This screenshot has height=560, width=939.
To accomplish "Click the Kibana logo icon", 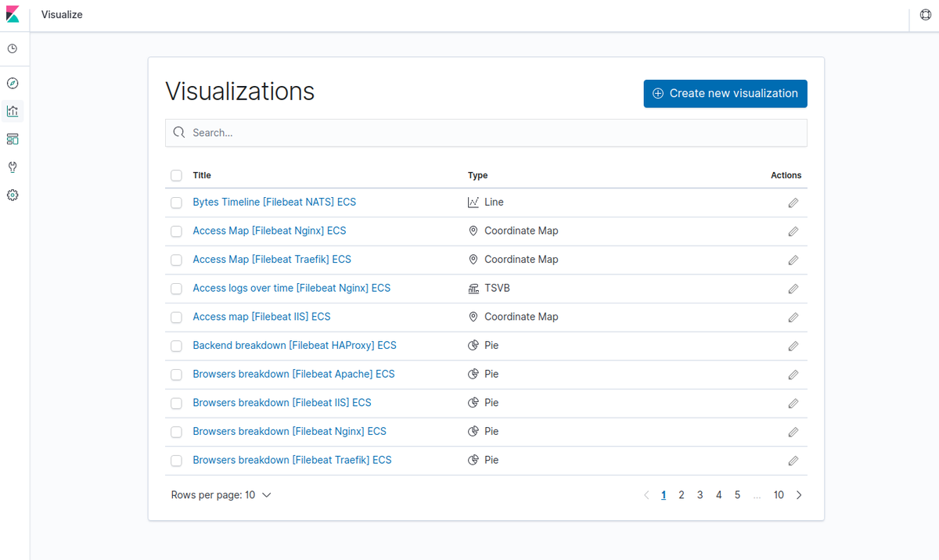I will coord(13,15).
